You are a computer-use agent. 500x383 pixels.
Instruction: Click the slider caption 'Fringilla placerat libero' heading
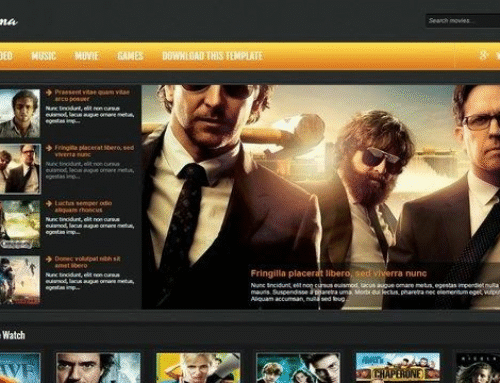338,274
